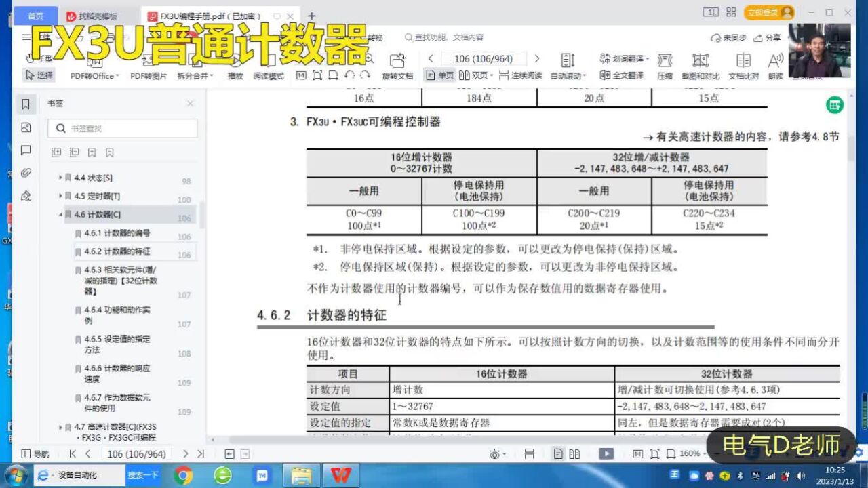The height and width of the screenshot is (488, 868).
Task: Open bookmark 4.6.4 功能和动作实例
Action: [117, 315]
